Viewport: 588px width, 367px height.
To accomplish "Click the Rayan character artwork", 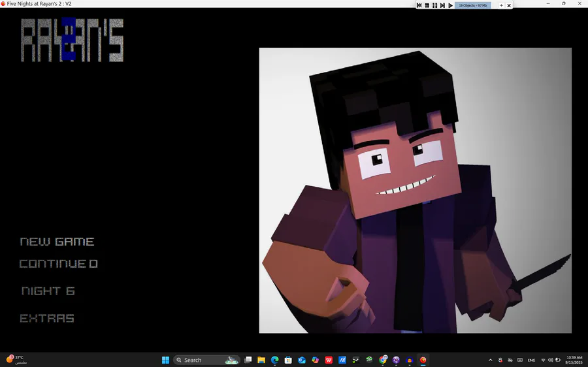I will pyautogui.click(x=415, y=190).
